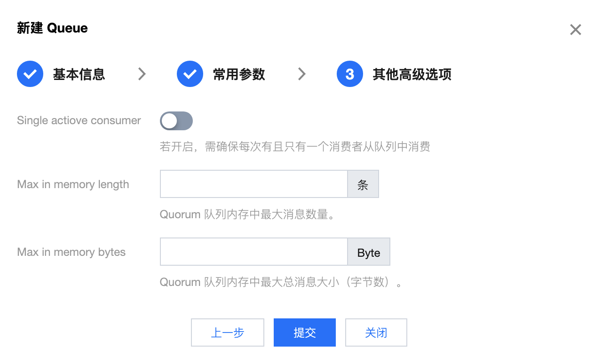Click the step 3 number circle icon
The height and width of the screenshot is (364, 602).
pyautogui.click(x=350, y=74)
